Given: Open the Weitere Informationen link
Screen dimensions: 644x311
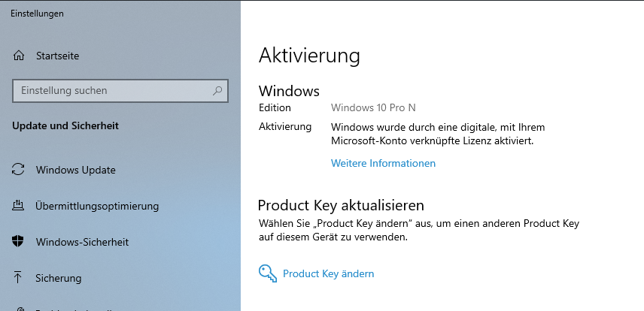Looking at the screenshot, I should (383, 163).
